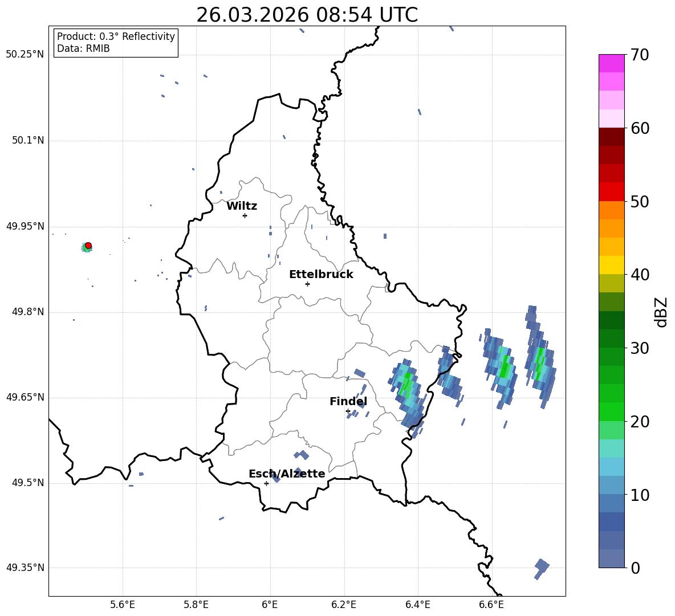Click the 'Data: RMIB' text
The image size is (675, 616).
point(83,48)
